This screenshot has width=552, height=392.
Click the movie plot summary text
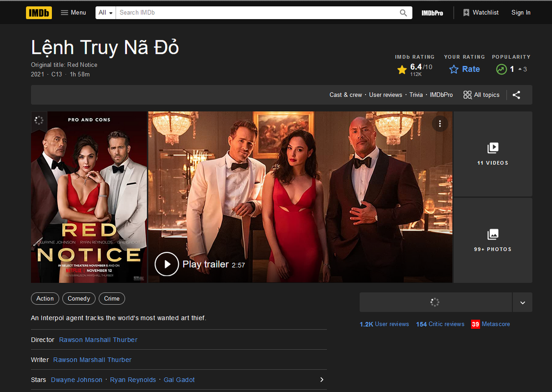119,318
